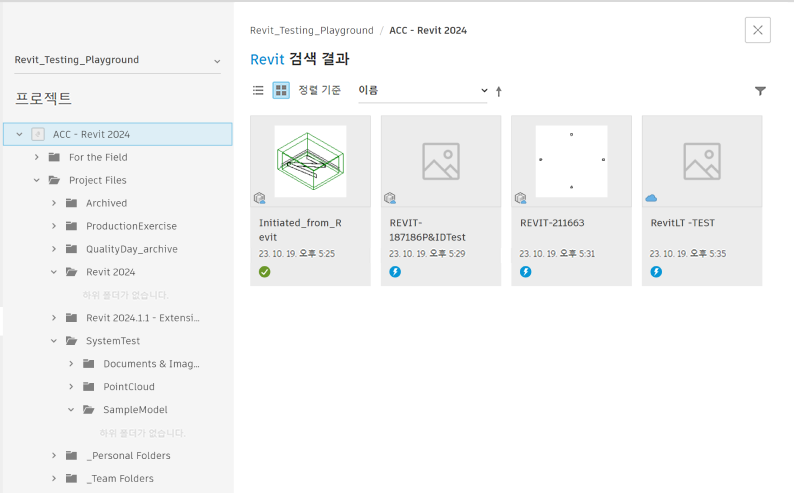Click blue status icon on REVIT-187186P&IDTest
The height and width of the screenshot is (493, 794).
click(395, 272)
